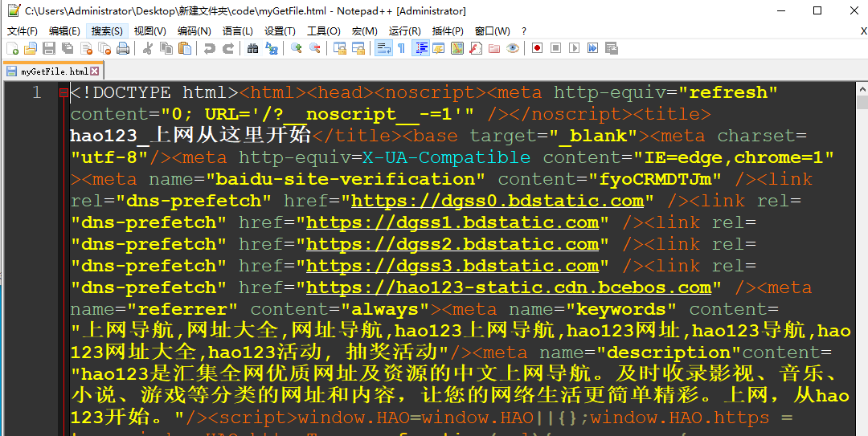Viewport: 868px width, 436px height.
Task: Open the Function List panel icon
Action: pos(476,48)
